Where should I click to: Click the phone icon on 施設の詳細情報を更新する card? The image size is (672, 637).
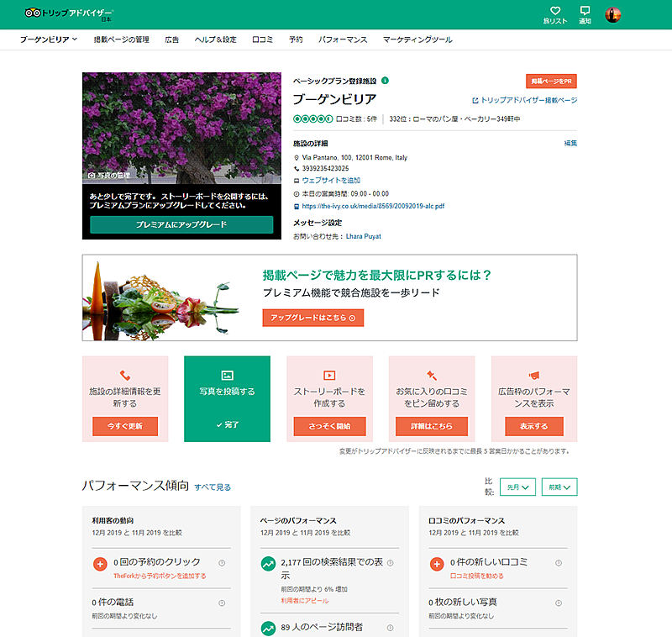tap(124, 376)
